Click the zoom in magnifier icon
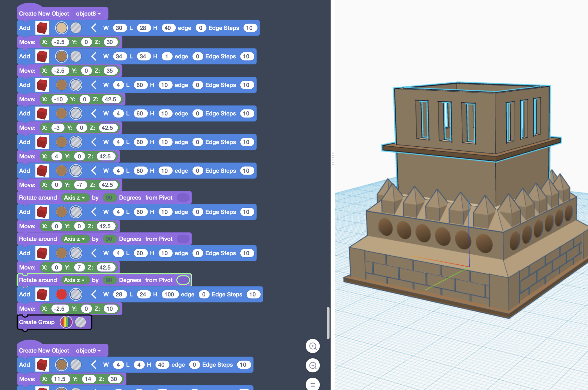 [x=313, y=346]
